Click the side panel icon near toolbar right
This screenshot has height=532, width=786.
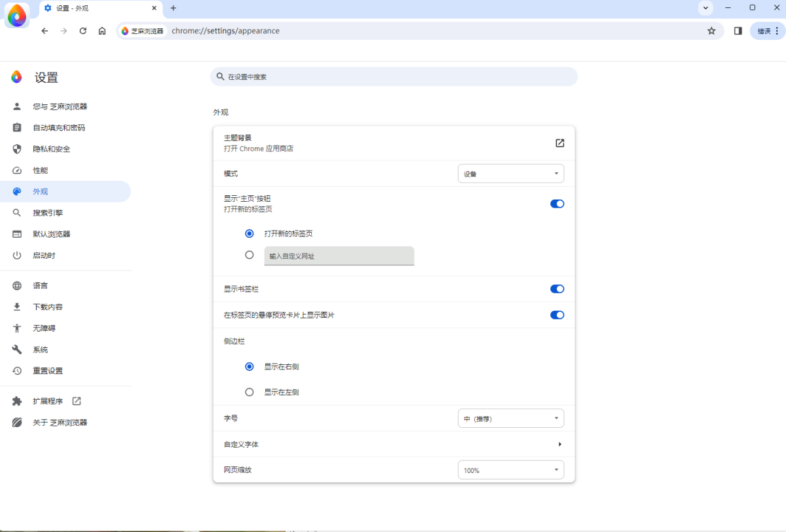click(x=738, y=30)
